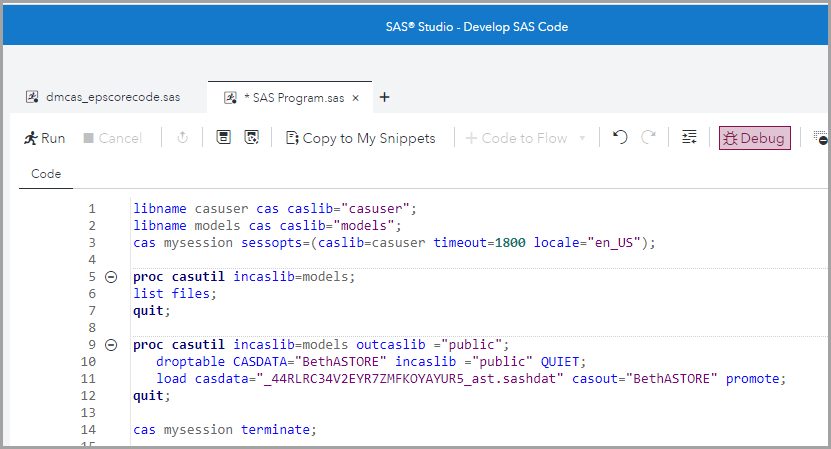Click line number 1 in gutter
This screenshot has width=831, height=449.
pyautogui.click(x=92, y=209)
